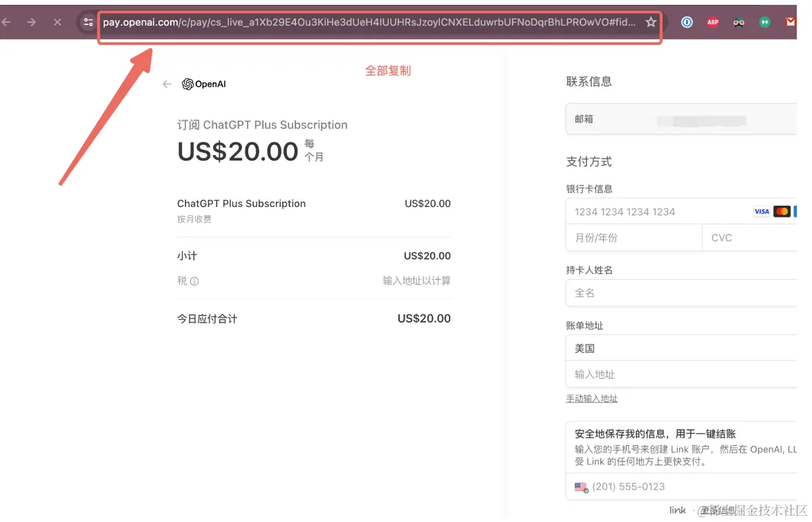The height and width of the screenshot is (522, 812).
Task: Click the 订阅 ChatGPT Plus Subscription heading
Action: tap(262, 125)
